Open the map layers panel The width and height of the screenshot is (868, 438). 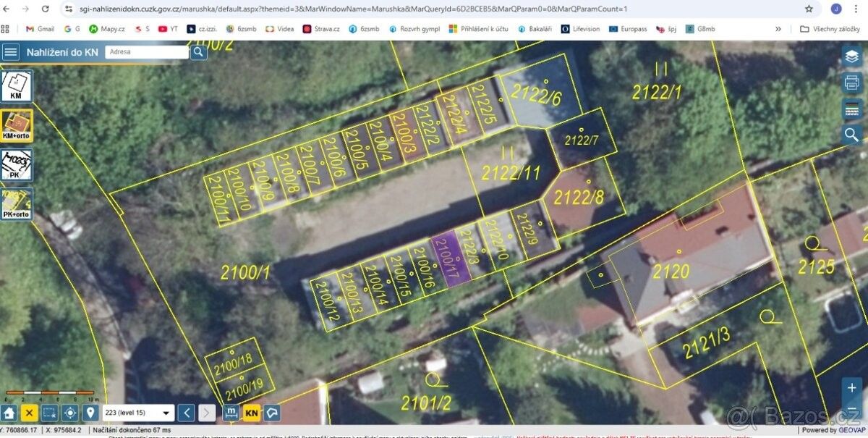coord(851,58)
